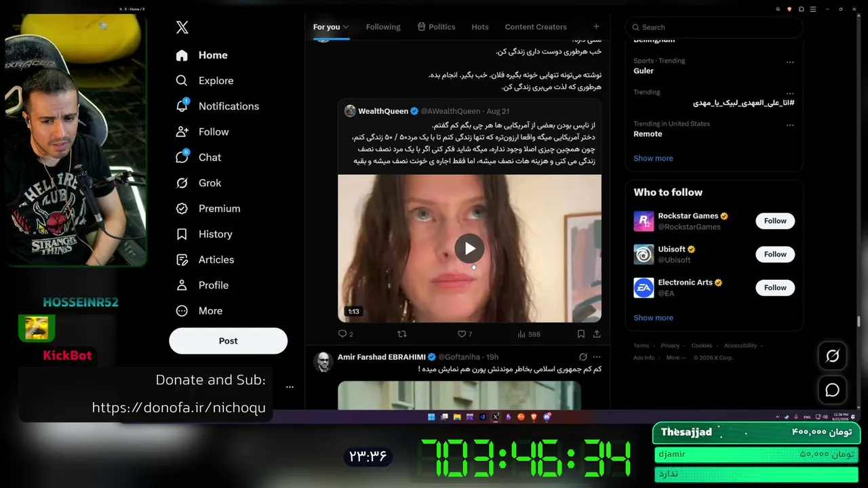Click the Windows Start button
868x488 pixels.
(x=431, y=417)
